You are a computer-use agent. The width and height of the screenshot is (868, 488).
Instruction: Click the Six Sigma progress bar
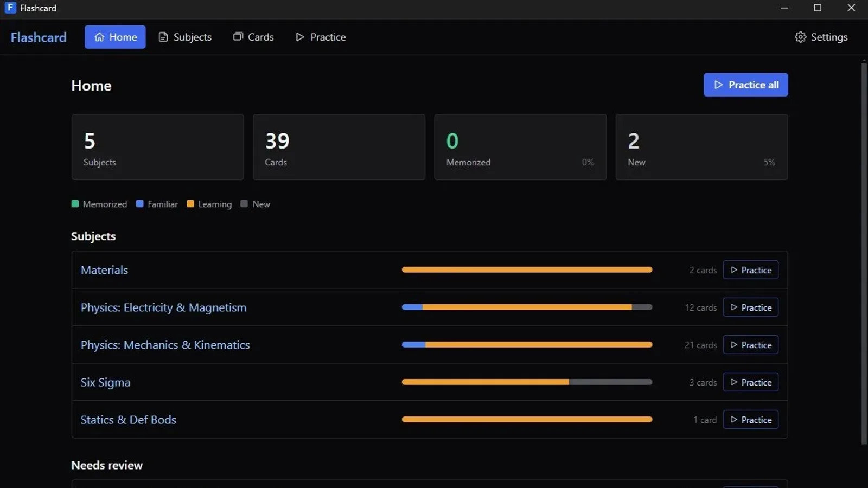tap(527, 382)
